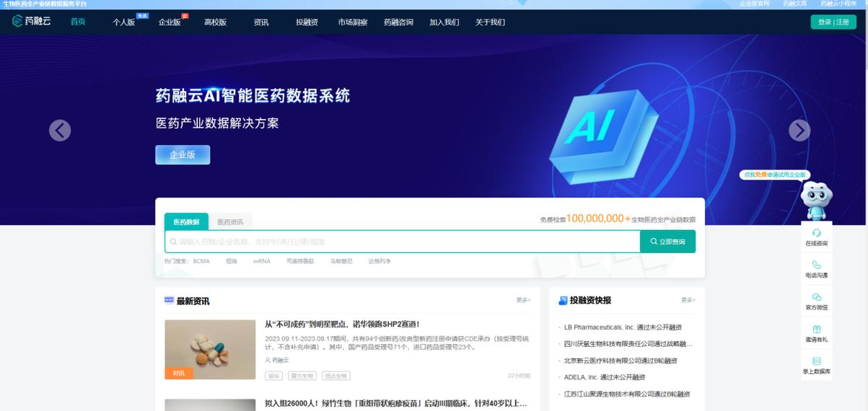Select hot search term mRNA
Viewport: 868px width, 411px height.
261,261
